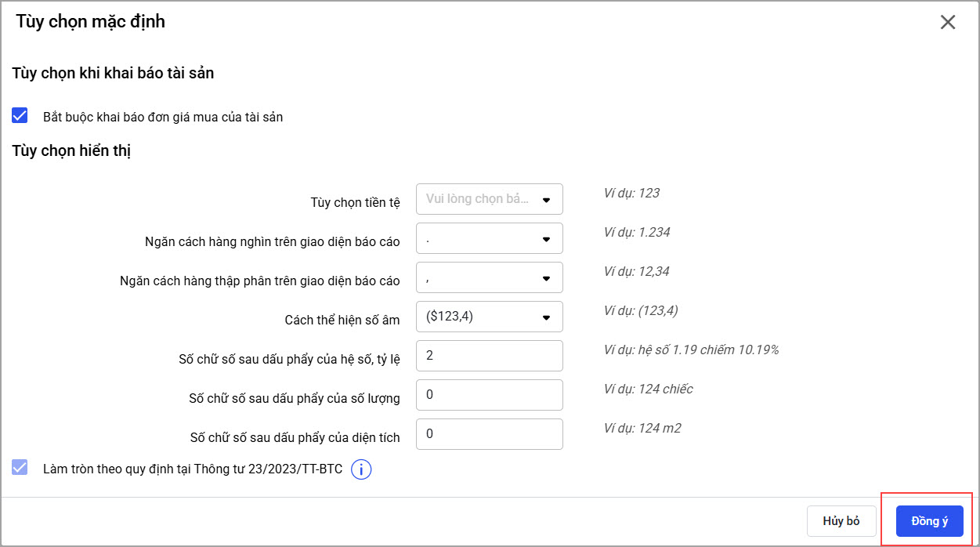Screen dimensions: 980x547
Task: Click the arrow of decimal separator dropdown
Action: click(x=546, y=278)
